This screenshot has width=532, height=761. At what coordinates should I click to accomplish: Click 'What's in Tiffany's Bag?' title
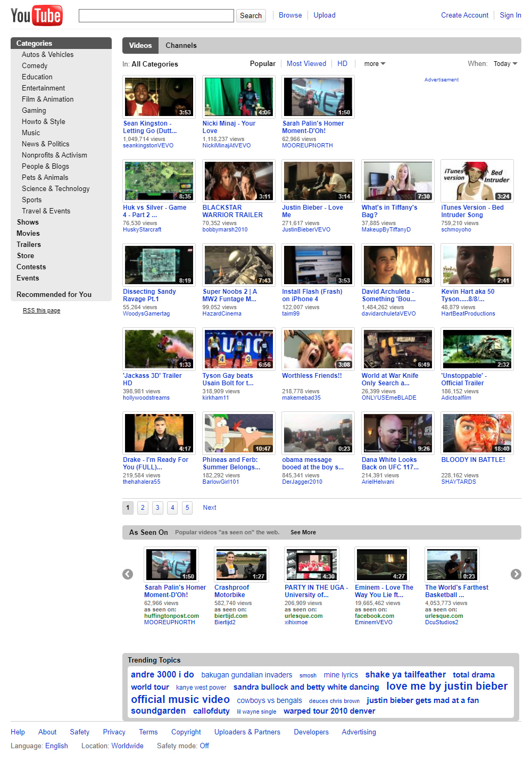click(x=389, y=211)
